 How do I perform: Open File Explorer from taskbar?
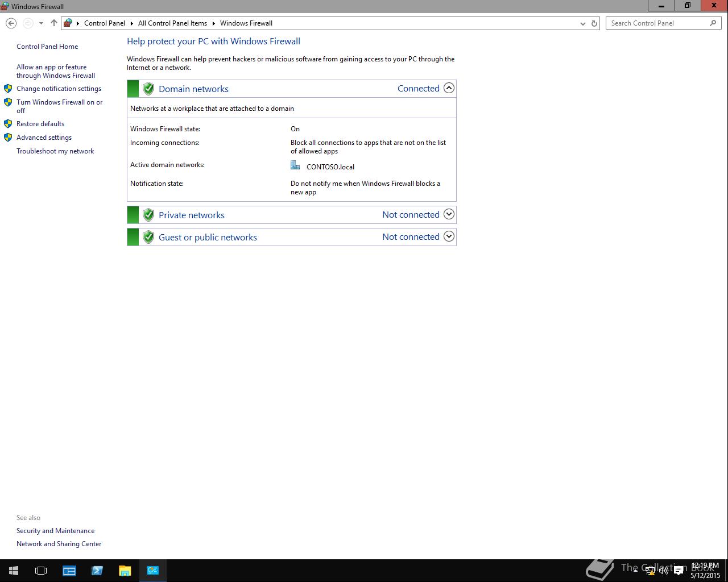(x=125, y=571)
